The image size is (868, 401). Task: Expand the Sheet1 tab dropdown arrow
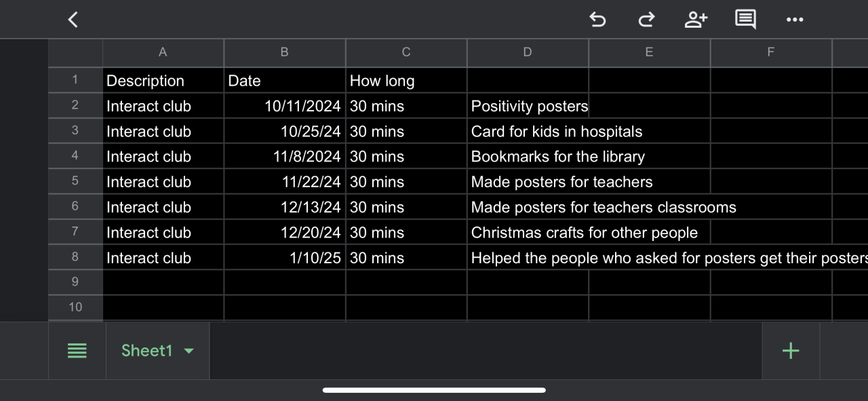189,351
